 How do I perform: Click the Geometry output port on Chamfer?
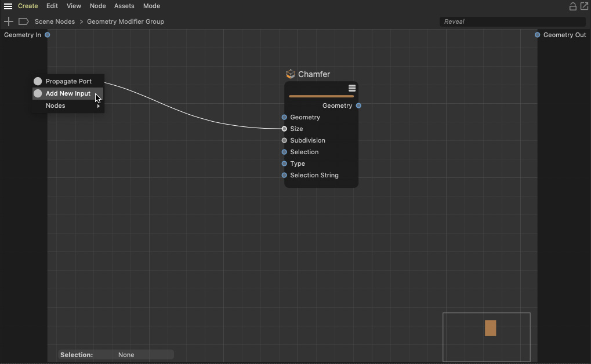358,105
